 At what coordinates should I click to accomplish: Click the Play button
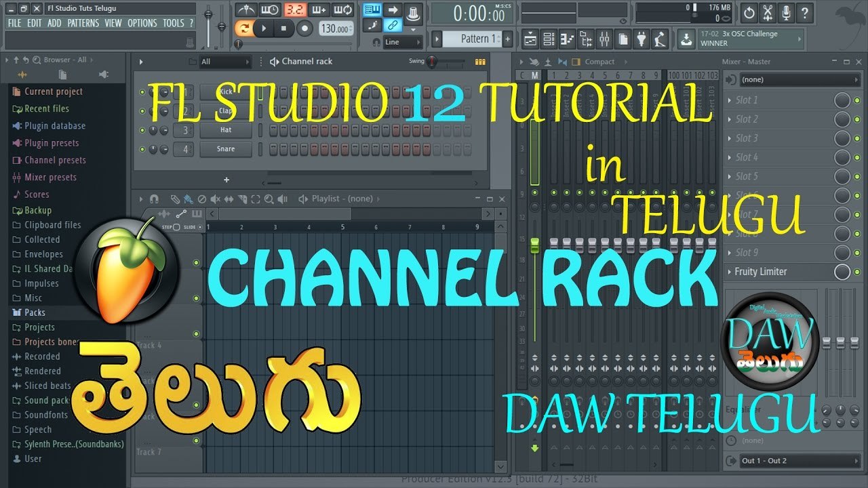coord(264,28)
